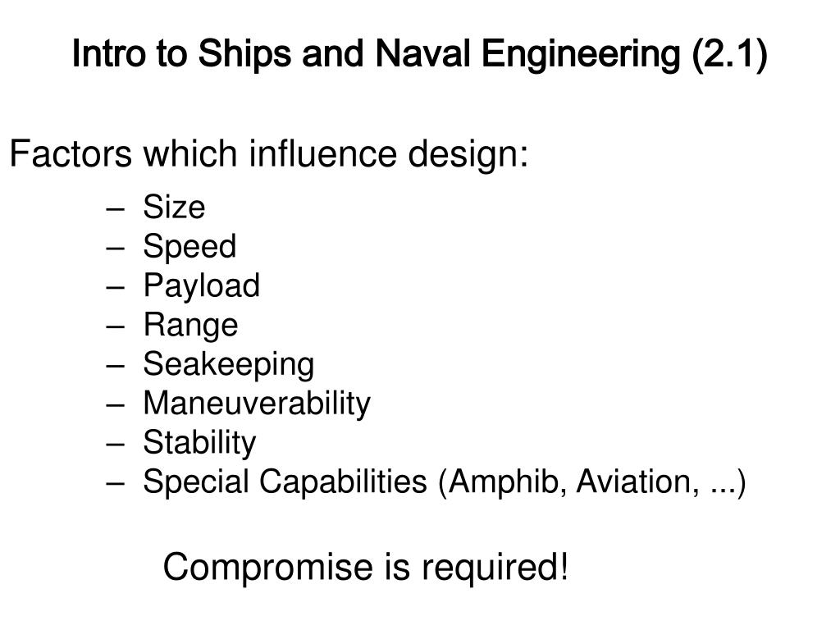Click the word 'Amphib' in parentheses
This screenshot has height=630, width=840.
click(x=503, y=482)
